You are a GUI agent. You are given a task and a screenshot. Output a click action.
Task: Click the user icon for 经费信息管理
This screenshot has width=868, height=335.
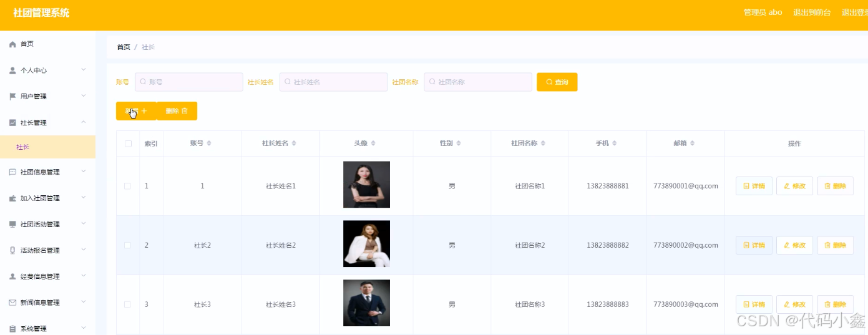[12, 276]
